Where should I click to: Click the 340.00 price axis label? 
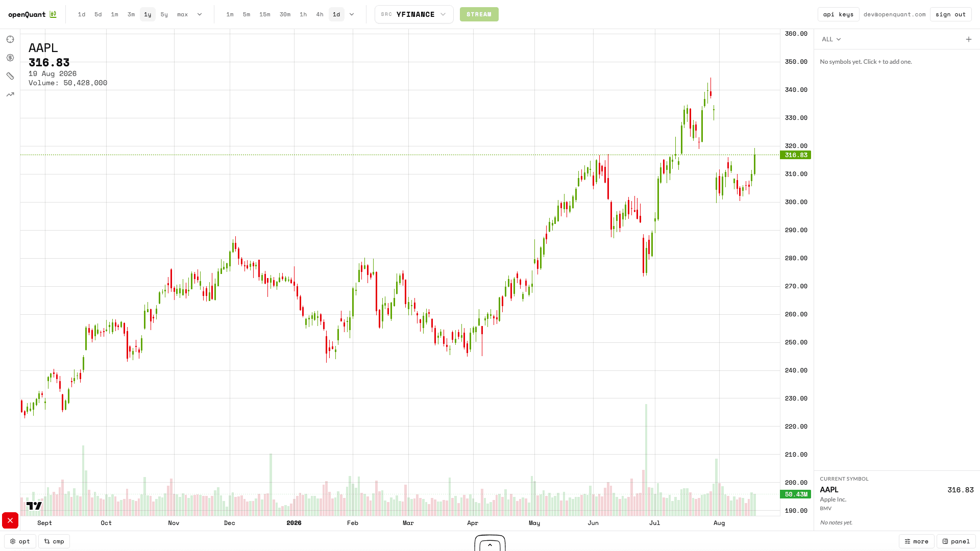[x=796, y=90]
